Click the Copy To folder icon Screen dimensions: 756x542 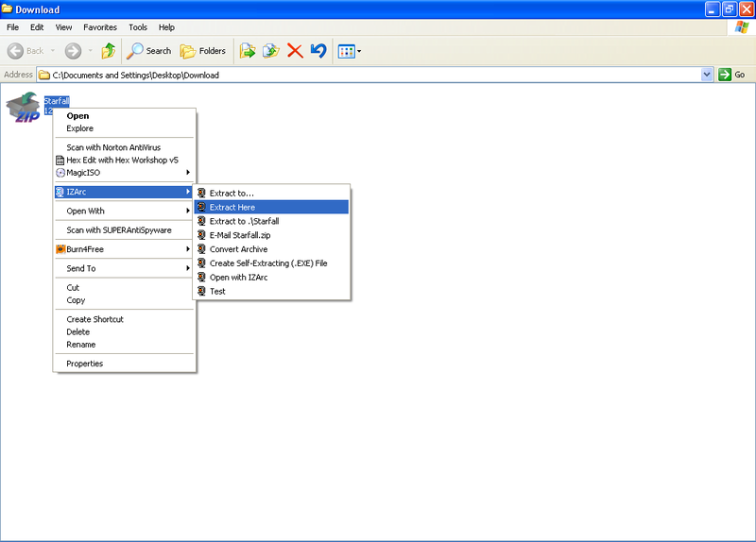[x=271, y=51]
